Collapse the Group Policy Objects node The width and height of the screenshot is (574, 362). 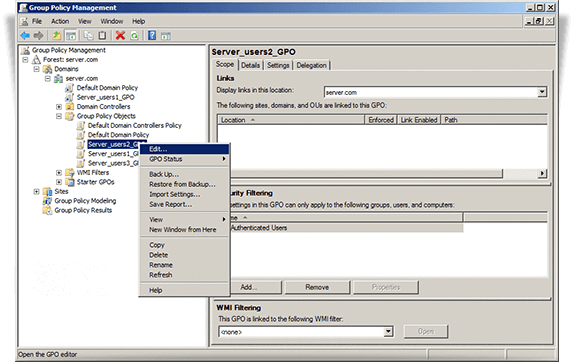point(59,116)
